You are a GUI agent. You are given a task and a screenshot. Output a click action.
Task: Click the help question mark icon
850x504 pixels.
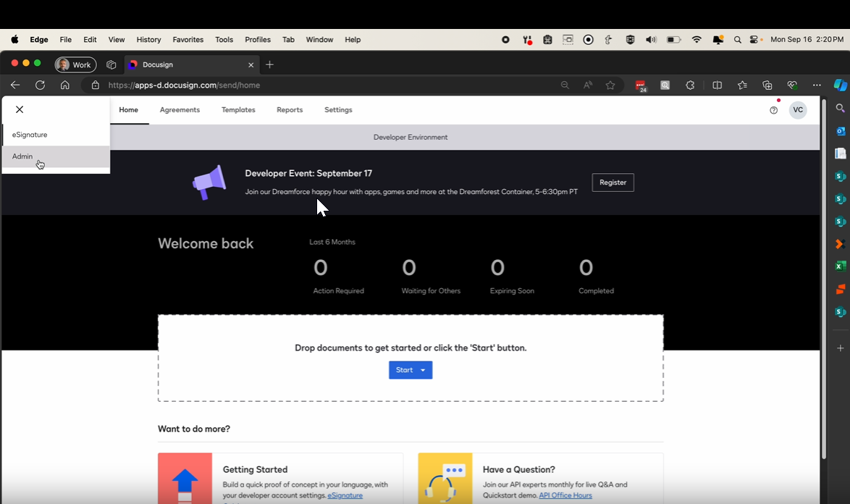coord(773,110)
